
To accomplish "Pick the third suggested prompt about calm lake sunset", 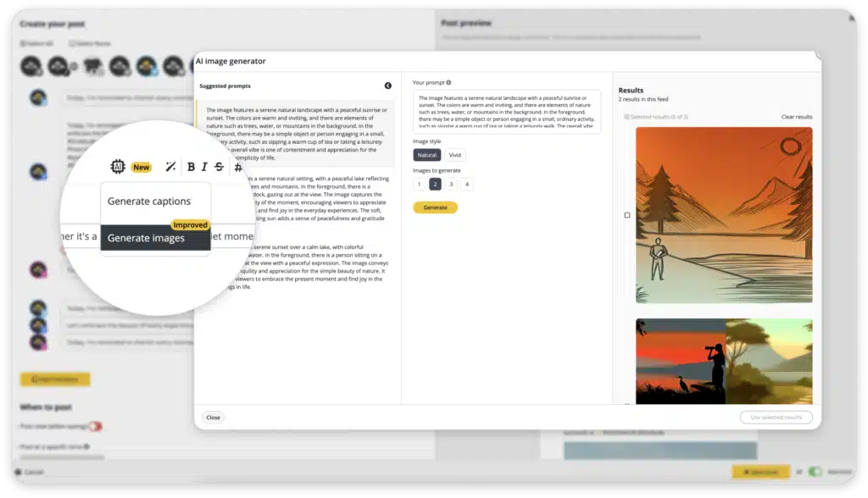I will [296, 267].
